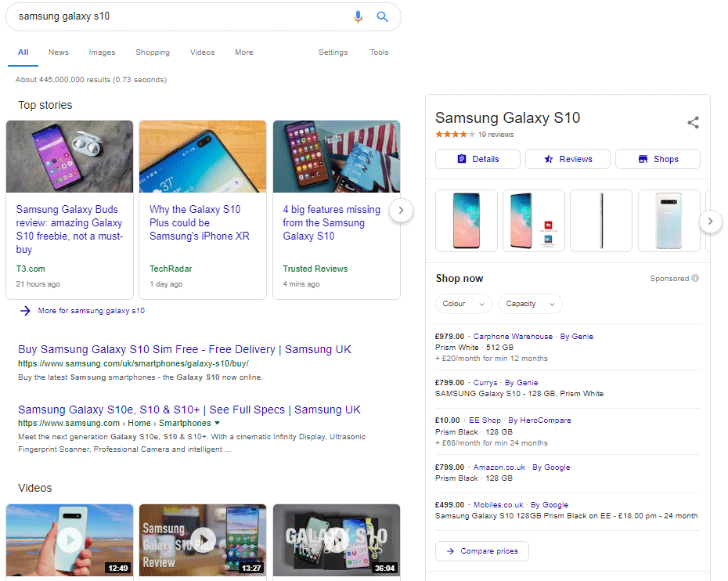
Task: Click the info icon next to Sponsored
Action: tap(695, 278)
